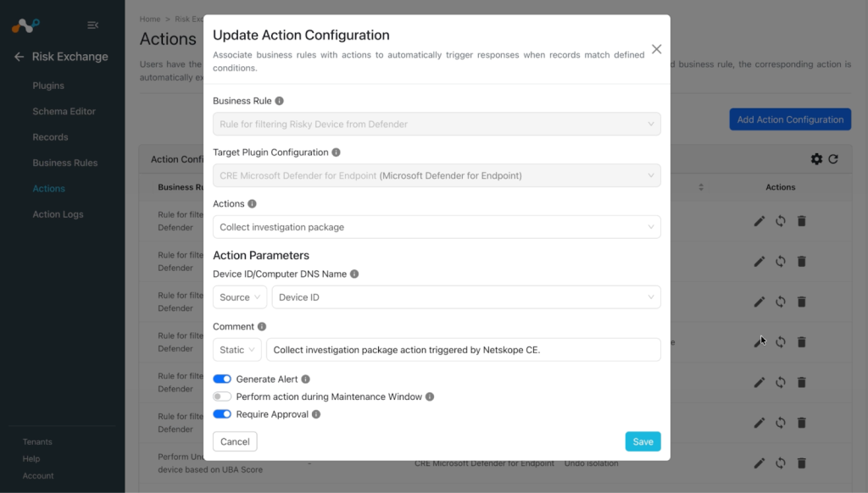Click the info icon next to Generate Alert

[x=305, y=379]
